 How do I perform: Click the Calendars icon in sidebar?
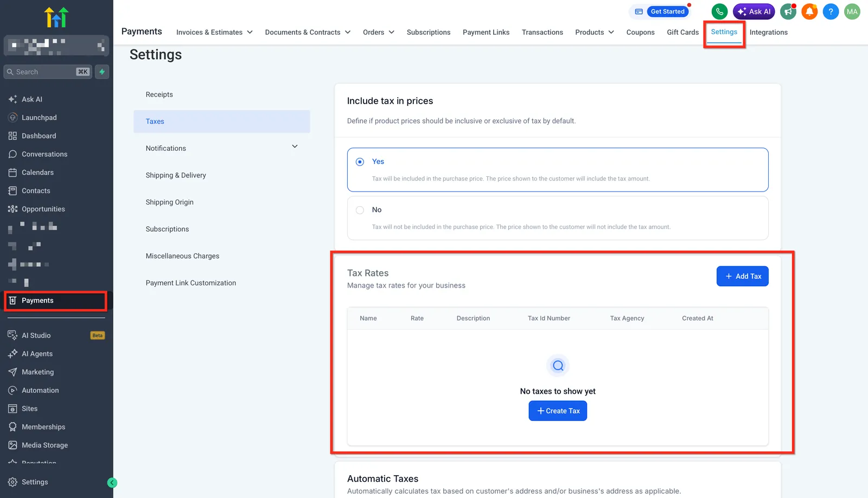point(12,173)
